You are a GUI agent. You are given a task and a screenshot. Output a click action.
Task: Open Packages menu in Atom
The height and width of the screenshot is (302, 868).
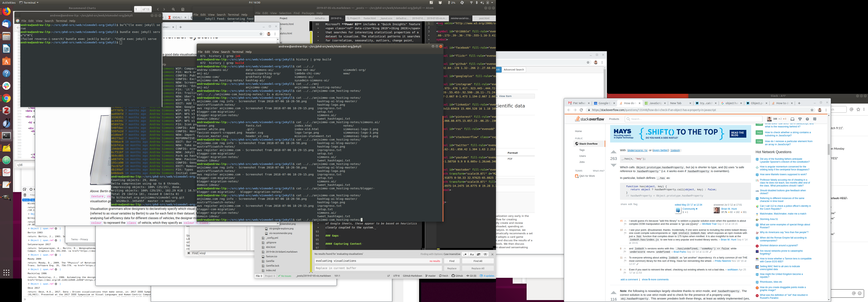[x=308, y=13]
